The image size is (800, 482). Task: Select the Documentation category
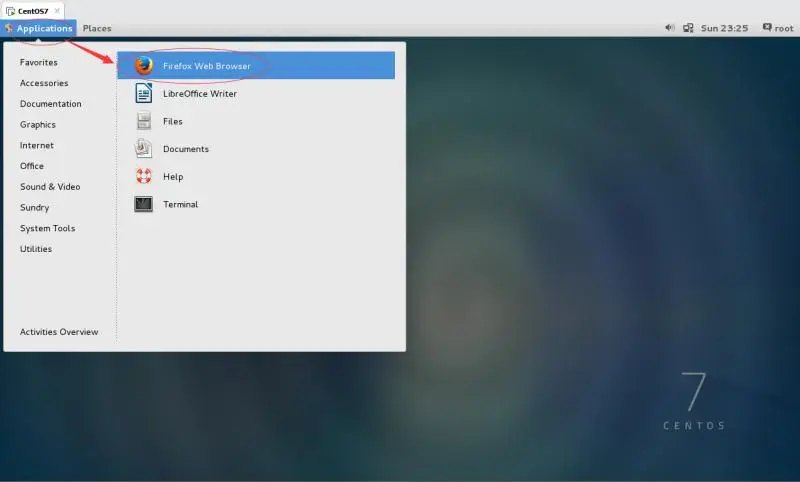(51, 104)
